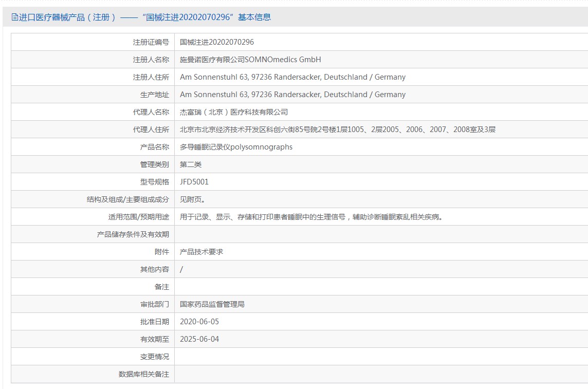Click the 注册人住所 label
Viewport: 588px width, 389px height.
(151, 77)
